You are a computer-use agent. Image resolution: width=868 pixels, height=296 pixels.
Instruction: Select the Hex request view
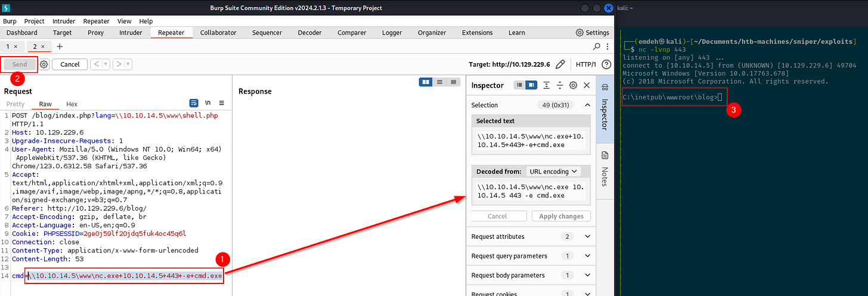[72, 104]
